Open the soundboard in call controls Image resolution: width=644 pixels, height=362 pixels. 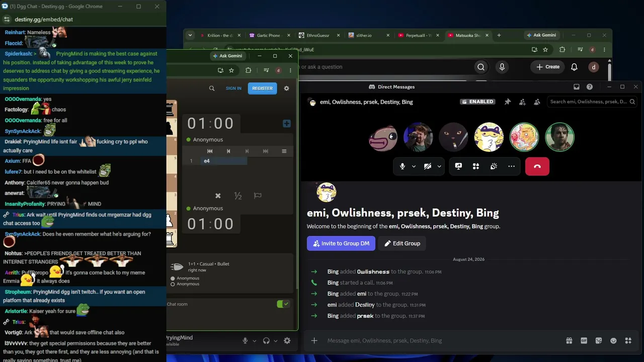tap(494, 166)
